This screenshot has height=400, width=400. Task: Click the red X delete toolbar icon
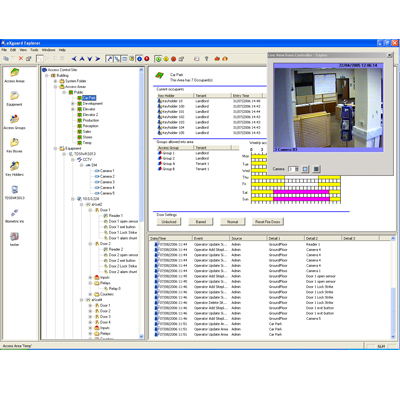(x=21, y=59)
